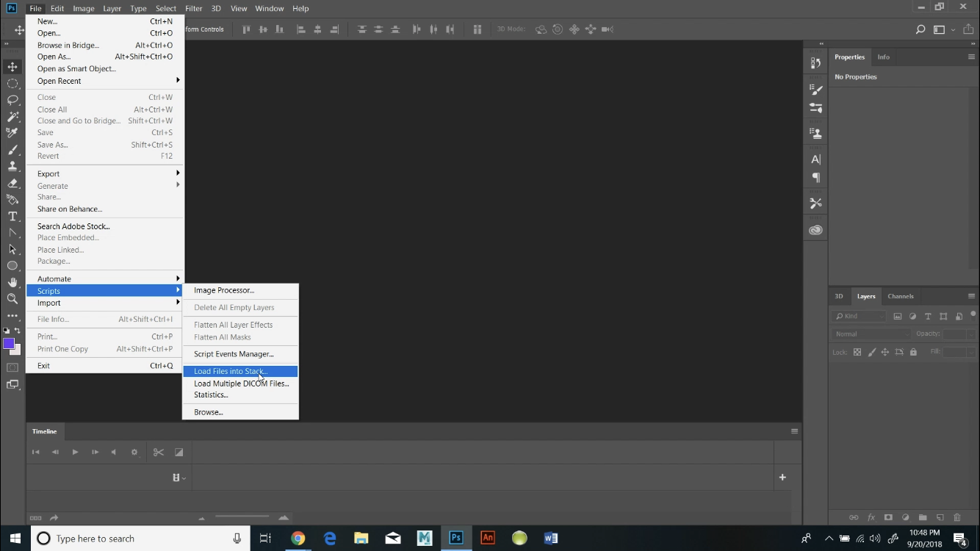Select the Paint Bucket tool
This screenshot has width=980, height=551.
tap(12, 200)
